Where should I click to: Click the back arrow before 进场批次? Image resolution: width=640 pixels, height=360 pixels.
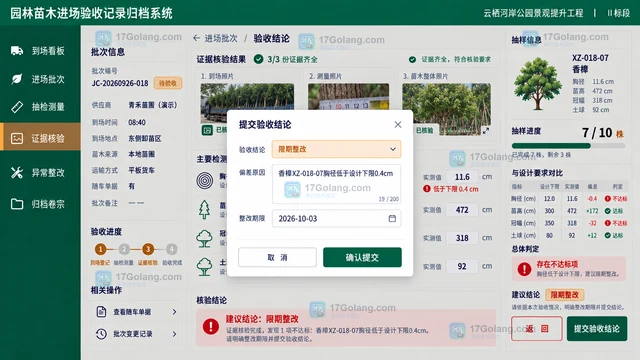[196, 38]
